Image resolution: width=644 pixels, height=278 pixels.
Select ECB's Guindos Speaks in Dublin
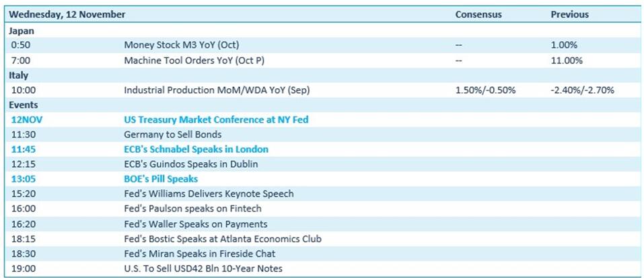click(191, 164)
